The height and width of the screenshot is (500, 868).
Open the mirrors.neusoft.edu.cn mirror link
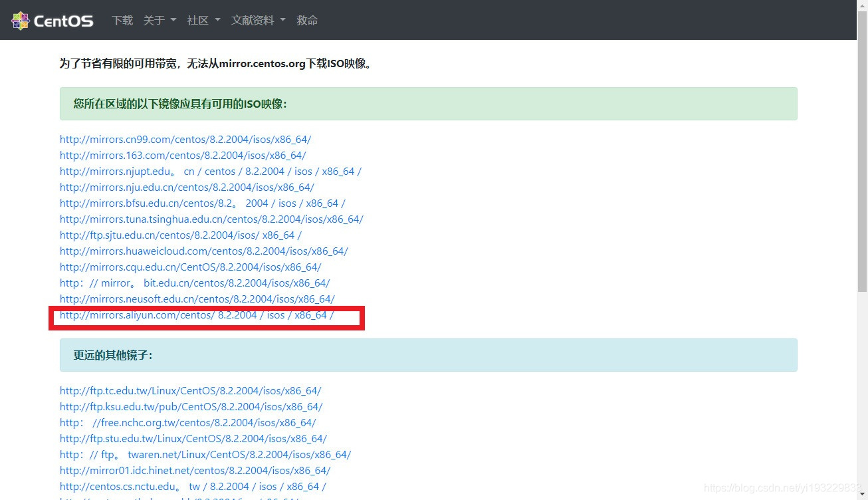tap(197, 299)
